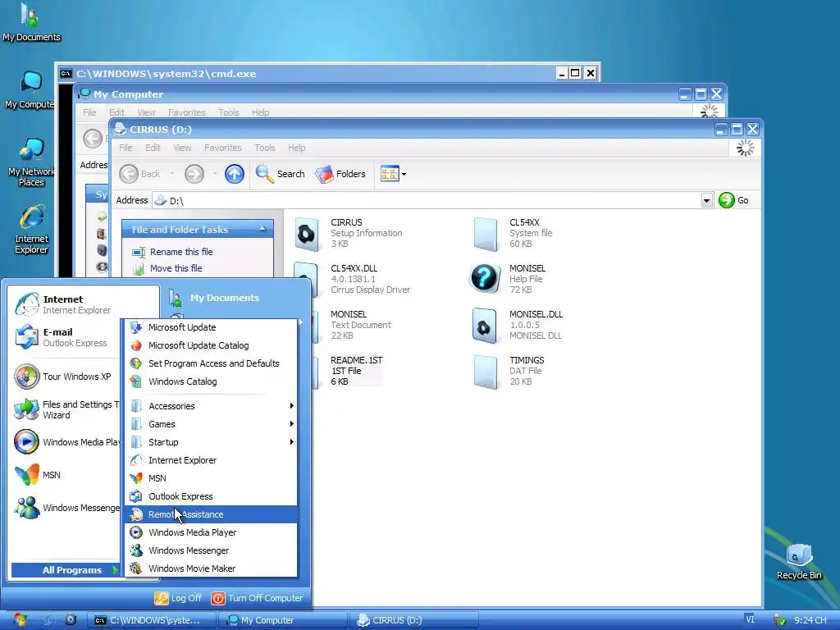Viewport: 840px width, 630px height.
Task: Open Microsoft Update from the programs list
Action: tap(211, 327)
